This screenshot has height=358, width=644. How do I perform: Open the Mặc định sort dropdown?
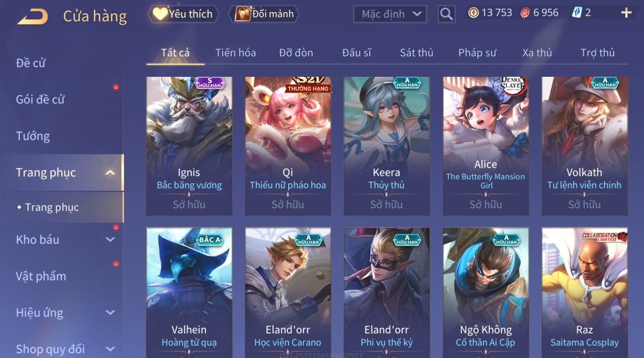click(x=390, y=14)
